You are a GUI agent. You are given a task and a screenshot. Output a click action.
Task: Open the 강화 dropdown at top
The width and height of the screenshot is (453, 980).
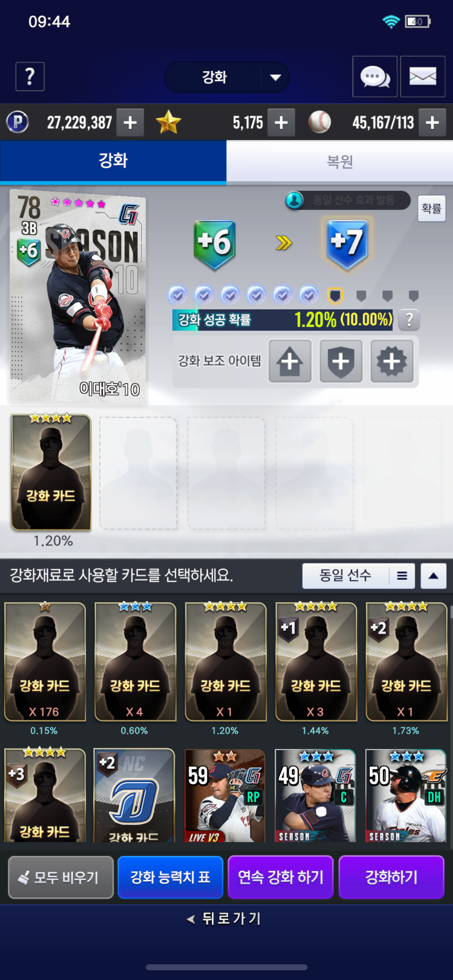227,77
